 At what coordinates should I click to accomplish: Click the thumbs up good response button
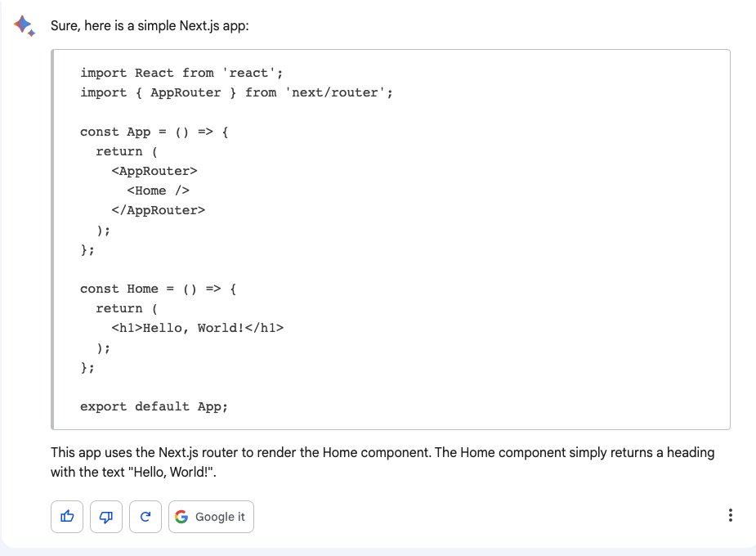click(x=67, y=517)
